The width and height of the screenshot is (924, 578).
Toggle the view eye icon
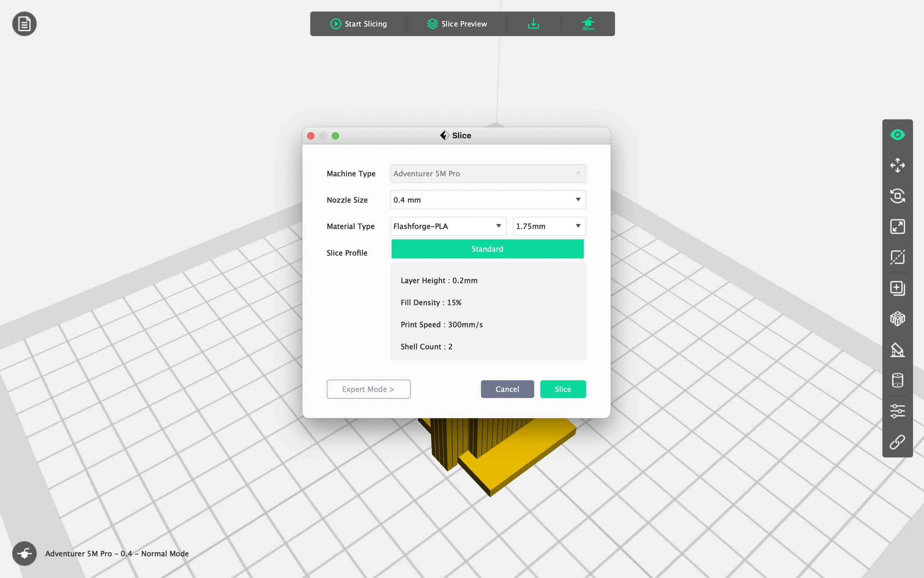tap(897, 135)
